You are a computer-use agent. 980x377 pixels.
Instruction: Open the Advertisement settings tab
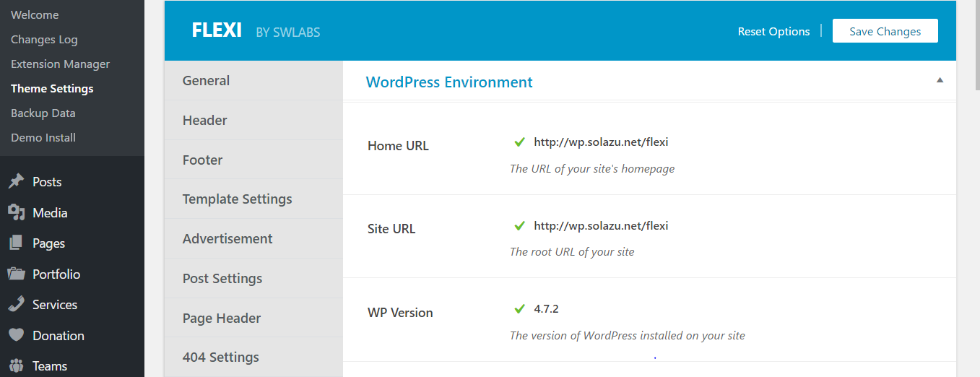[253, 238]
